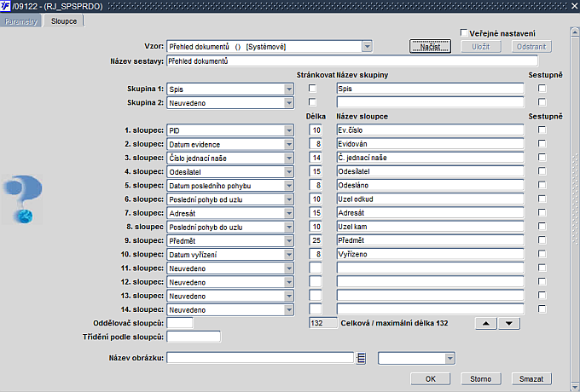Click the Smazat button
The height and width of the screenshot is (392, 580).
coord(531,378)
